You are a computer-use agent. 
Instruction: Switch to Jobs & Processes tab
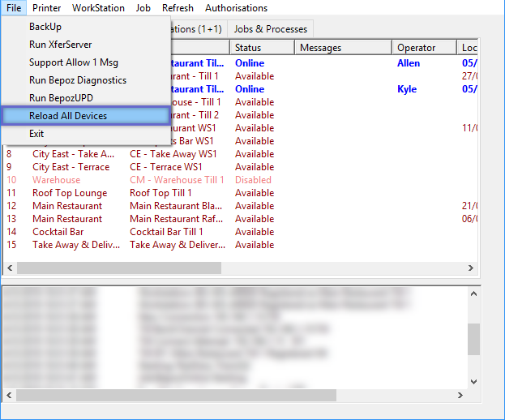[x=270, y=29]
